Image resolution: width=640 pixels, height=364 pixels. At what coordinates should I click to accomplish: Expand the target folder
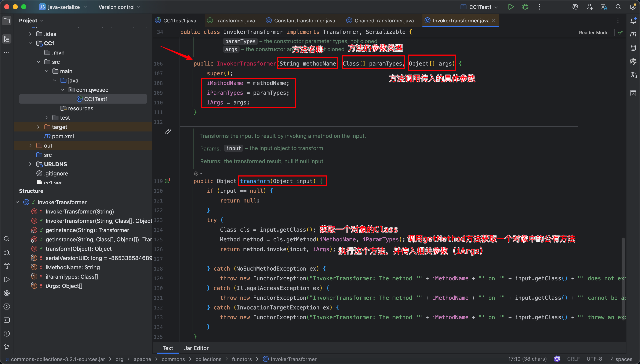[x=38, y=127]
